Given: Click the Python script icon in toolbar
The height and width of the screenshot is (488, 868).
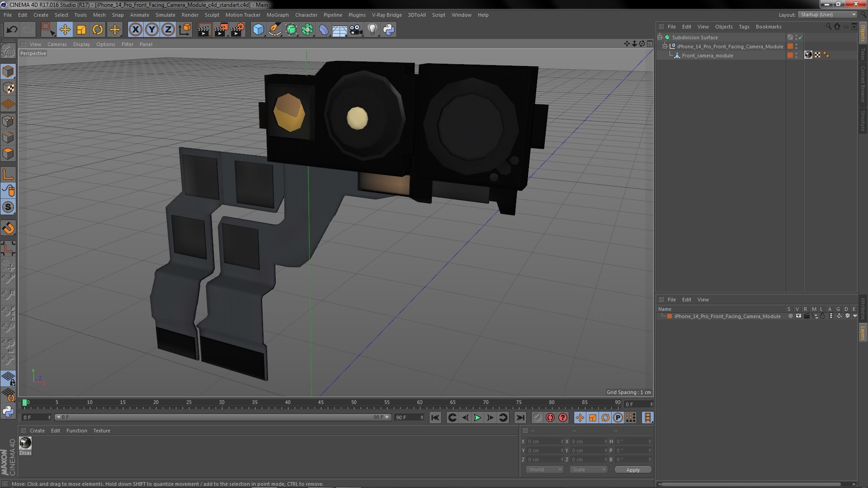Looking at the screenshot, I should click(389, 30).
